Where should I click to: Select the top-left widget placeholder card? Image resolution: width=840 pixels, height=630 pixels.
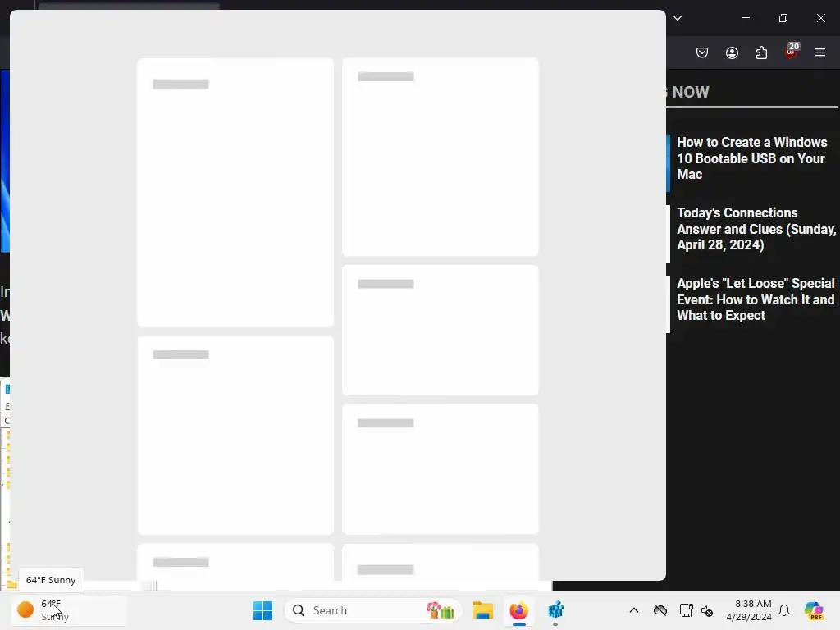[235, 192]
